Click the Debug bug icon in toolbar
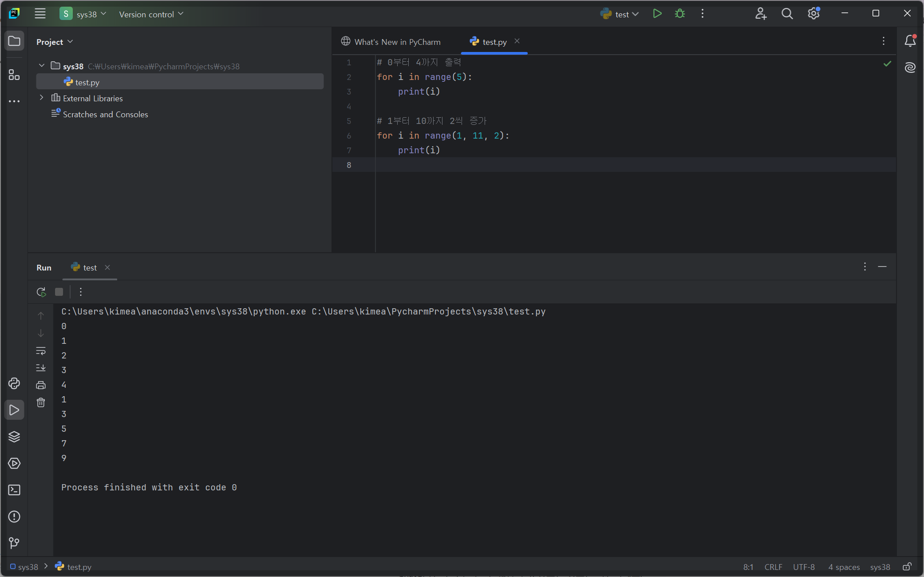 click(679, 14)
